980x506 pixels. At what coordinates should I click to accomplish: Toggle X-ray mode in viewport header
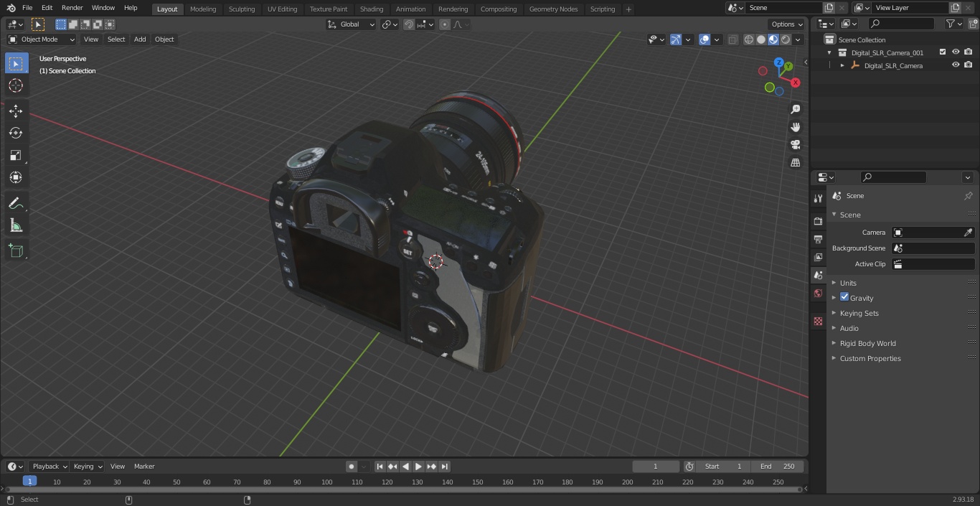[x=732, y=39]
